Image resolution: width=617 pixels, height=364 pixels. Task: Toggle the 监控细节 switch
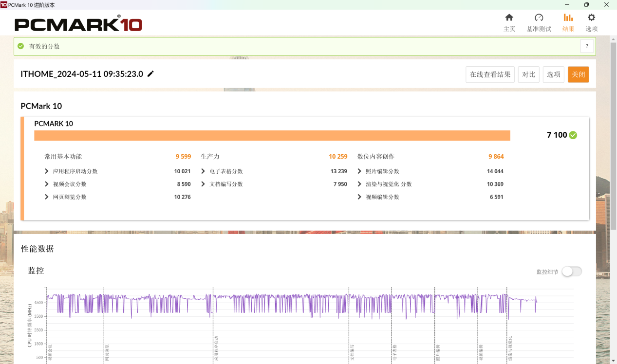coord(572,272)
